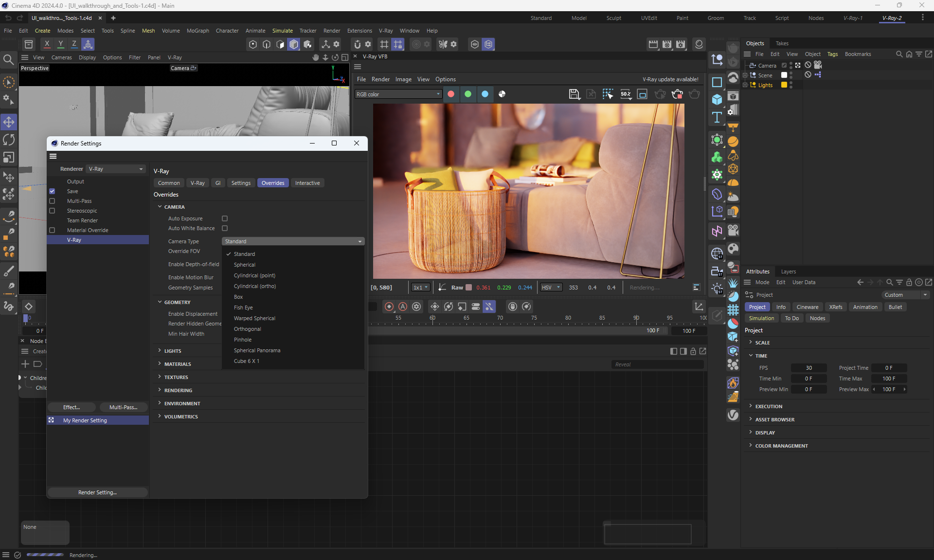Image resolution: width=934 pixels, height=560 pixels.
Task: Select the Move tool in left toolbar
Action: point(9,122)
